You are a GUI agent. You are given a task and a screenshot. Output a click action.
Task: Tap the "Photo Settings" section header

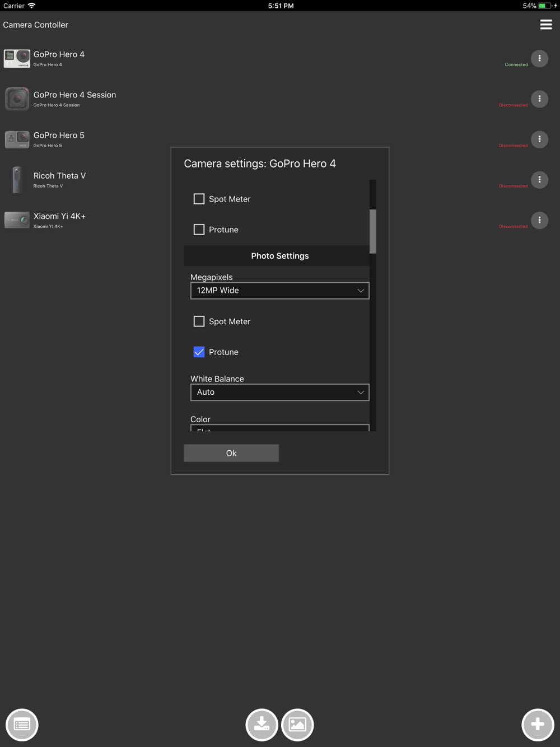tap(280, 256)
